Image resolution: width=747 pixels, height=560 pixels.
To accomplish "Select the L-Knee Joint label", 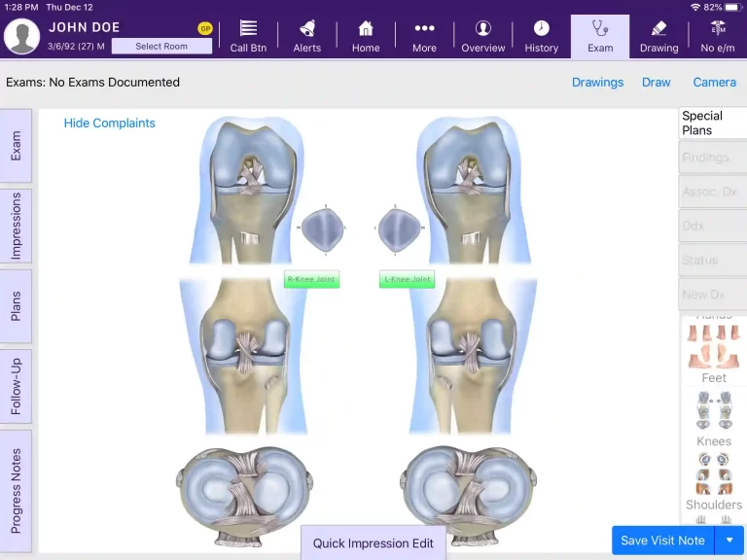I will click(407, 279).
